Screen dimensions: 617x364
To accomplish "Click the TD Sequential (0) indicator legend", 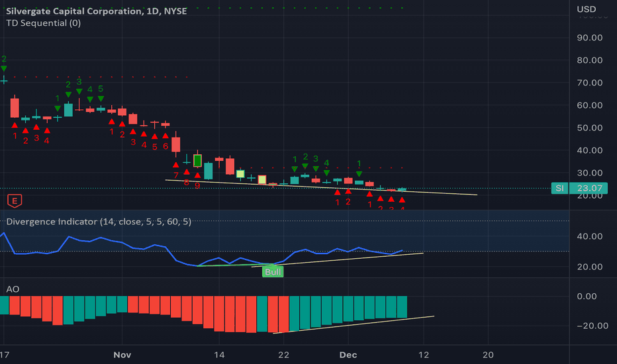I will click(x=43, y=23).
